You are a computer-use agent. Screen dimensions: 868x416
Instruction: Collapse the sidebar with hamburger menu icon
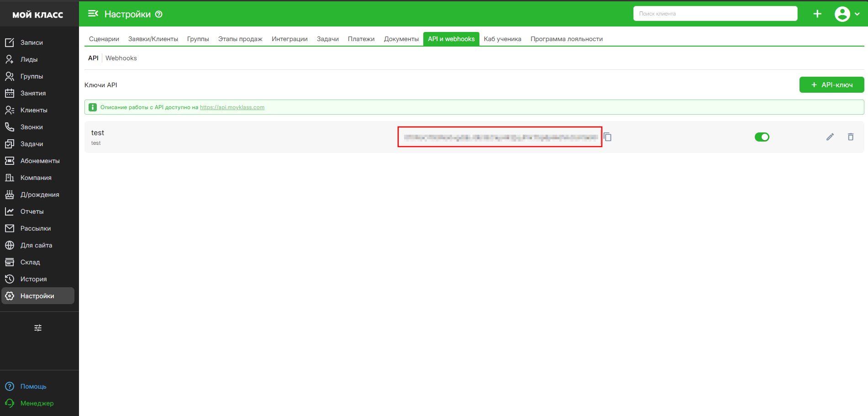(93, 14)
